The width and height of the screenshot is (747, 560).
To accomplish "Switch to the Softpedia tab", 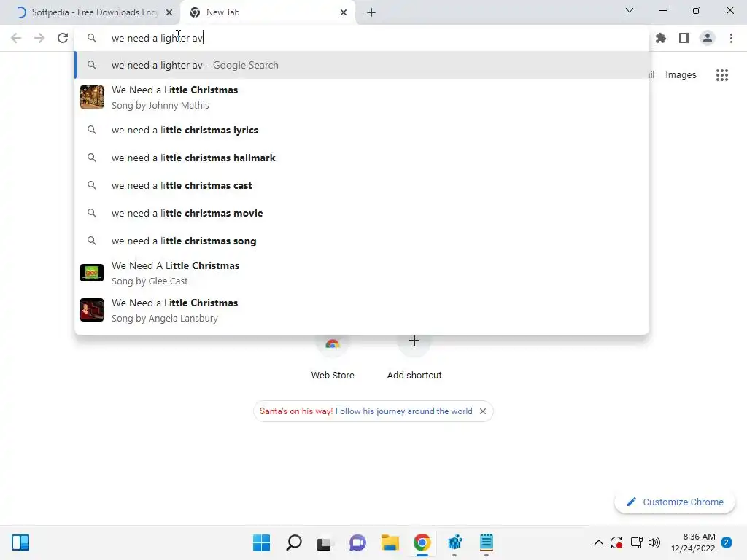I will (x=90, y=12).
